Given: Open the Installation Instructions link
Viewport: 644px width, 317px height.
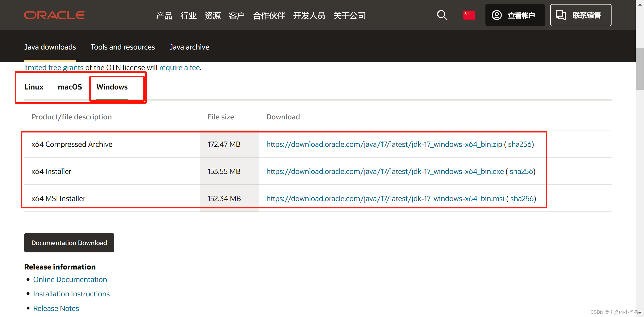Looking at the screenshot, I should coord(71,294).
